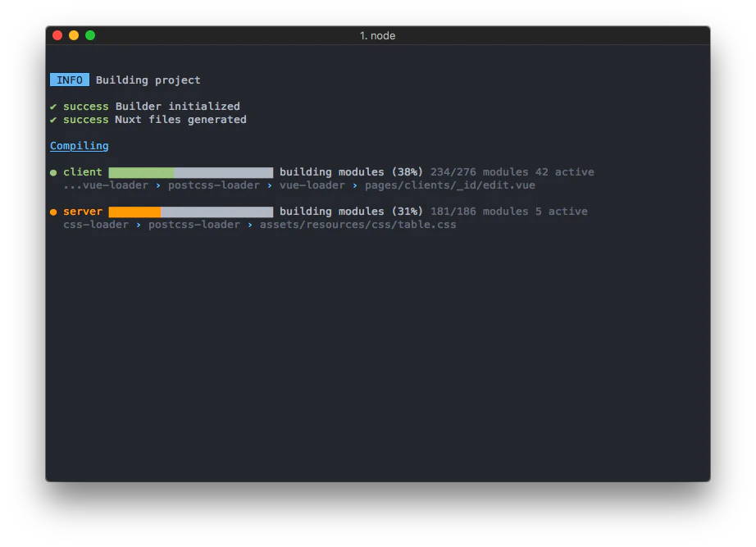Click the blue INFO badge
The width and height of the screenshot is (756, 547).
coord(70,80)
